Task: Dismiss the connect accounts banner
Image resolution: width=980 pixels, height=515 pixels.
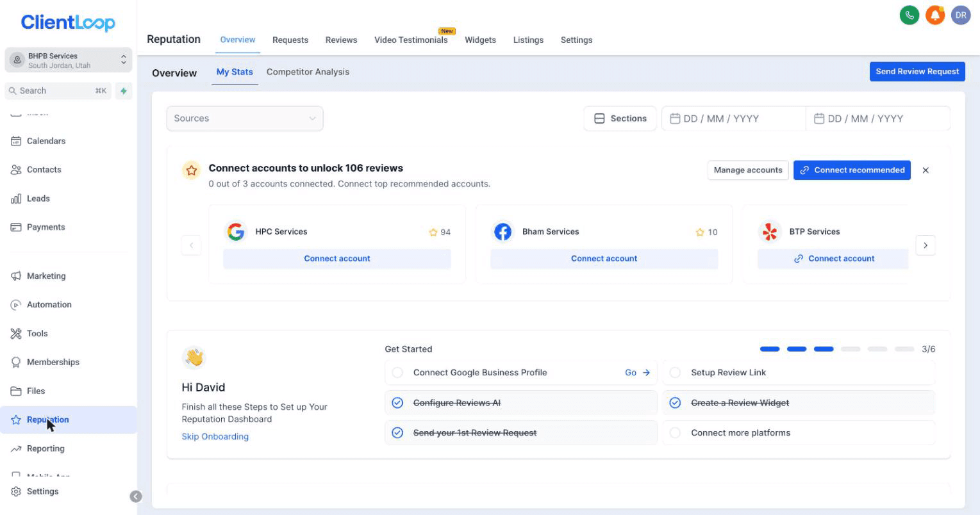Action: (x=926, y=170)
